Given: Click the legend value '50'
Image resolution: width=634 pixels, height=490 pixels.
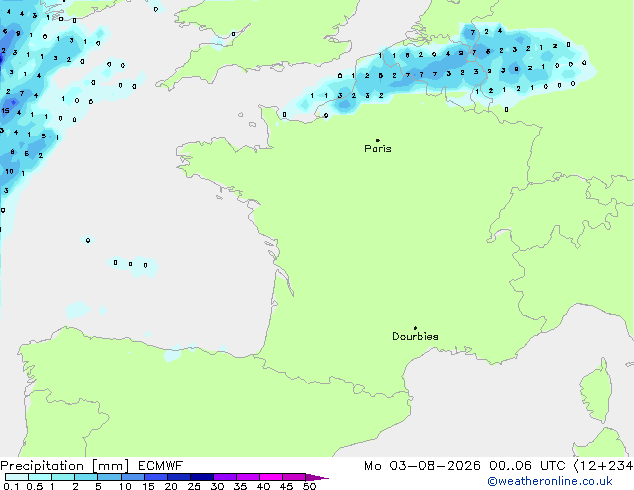Looking at the screenshot, I should coord(309,486).
